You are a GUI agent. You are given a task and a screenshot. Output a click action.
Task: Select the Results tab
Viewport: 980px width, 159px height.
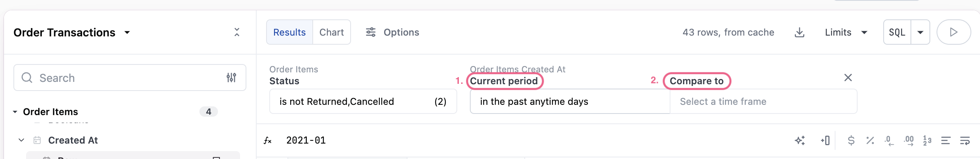click(289, 32)
